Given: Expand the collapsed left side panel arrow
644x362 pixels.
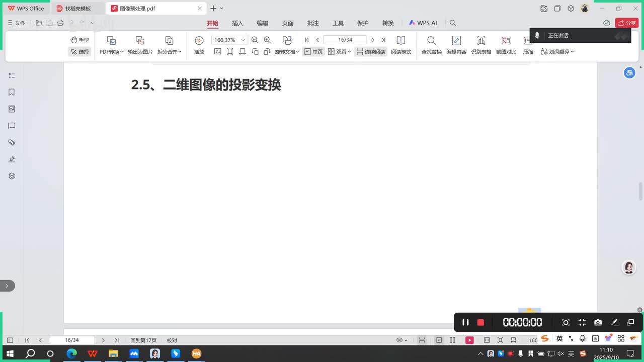Looking at the screenshot, I should (x=7, y=286).
